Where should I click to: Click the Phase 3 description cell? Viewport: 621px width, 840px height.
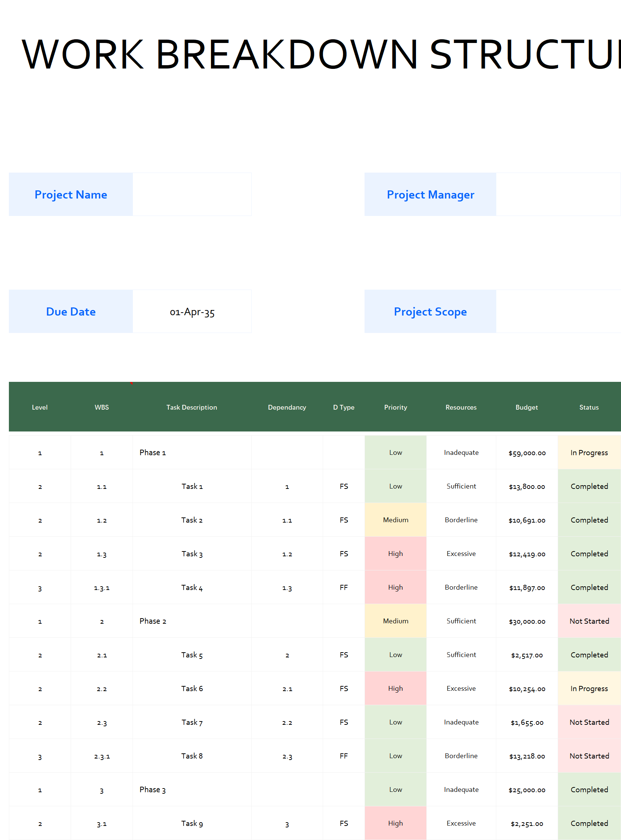192,789
